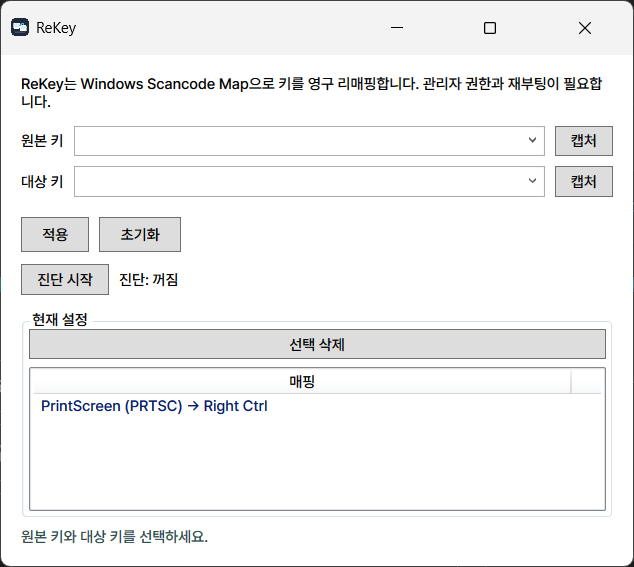Screen dimensions: 634x567
Task: Click the 매핑 column header
Action: tap(301, 382)
